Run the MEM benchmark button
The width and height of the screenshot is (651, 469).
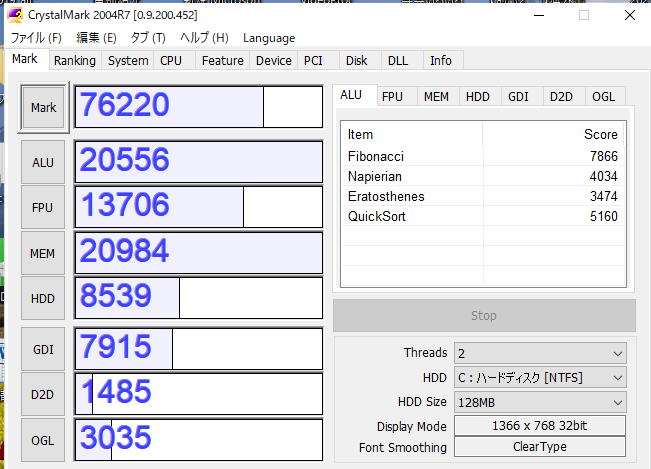pos(43,253)
